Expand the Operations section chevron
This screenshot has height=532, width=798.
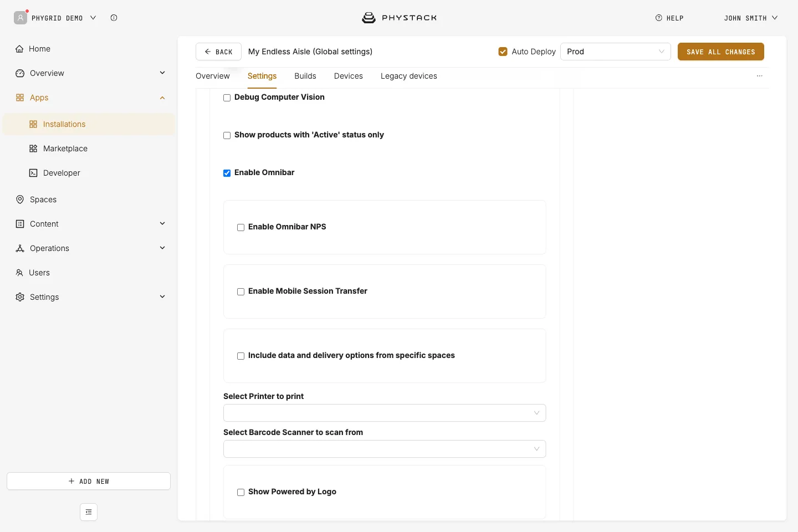pos(162,248)
